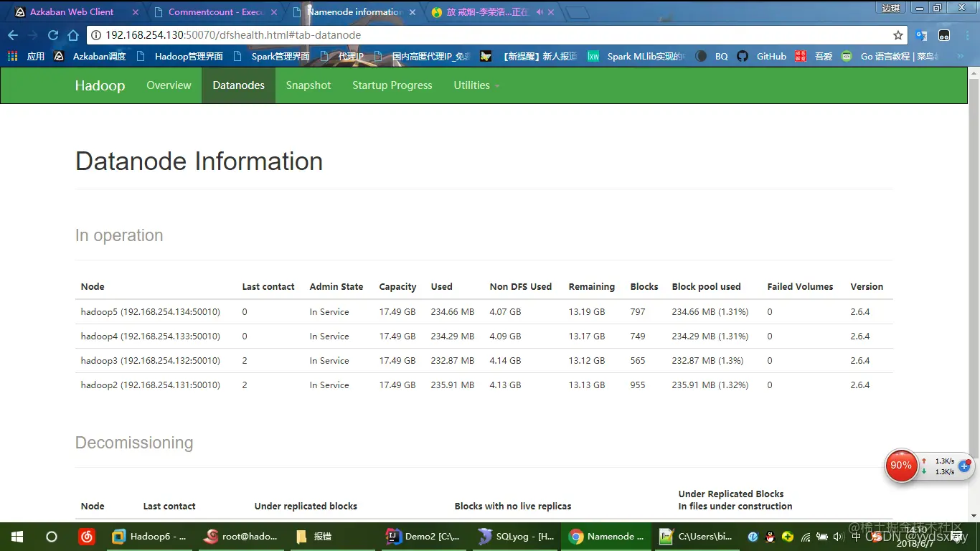This screenshot has width=980, height=551.
Task: Click the volume speaker tray icon
Action: [838, 537]
